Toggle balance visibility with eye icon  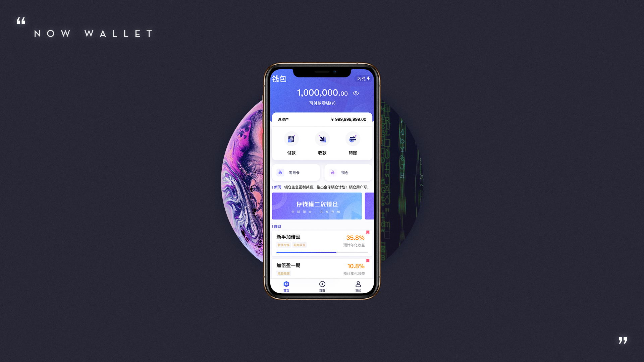tap(356, 93)
